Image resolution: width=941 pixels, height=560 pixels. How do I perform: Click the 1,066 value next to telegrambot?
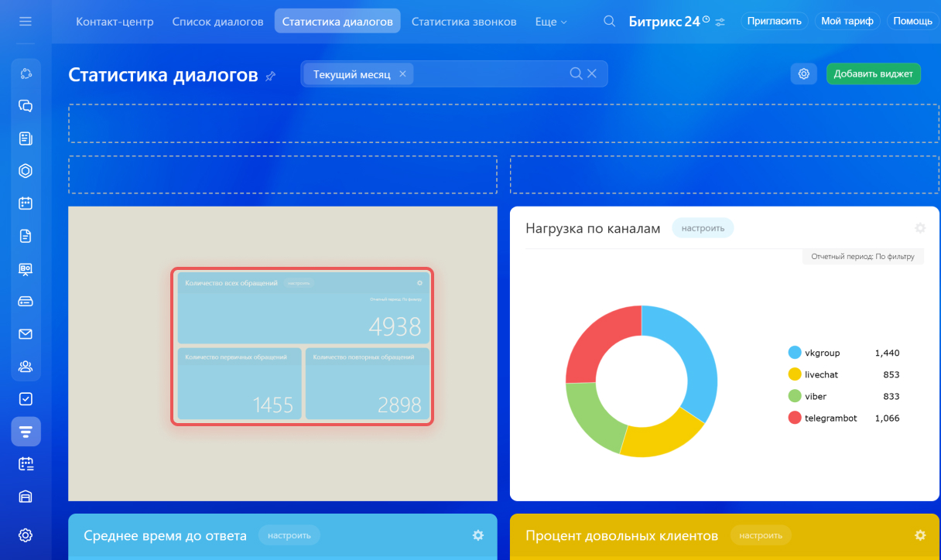pos(887,418)
